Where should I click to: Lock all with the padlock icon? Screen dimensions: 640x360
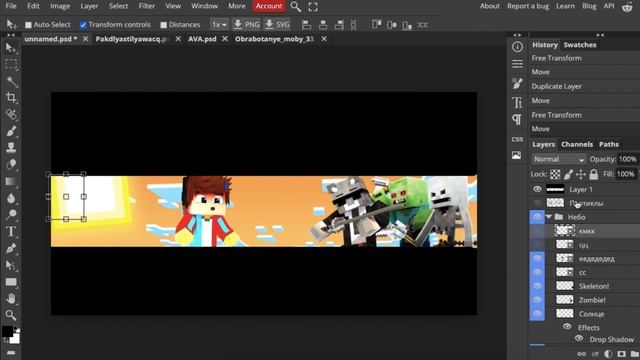point(593,174)
